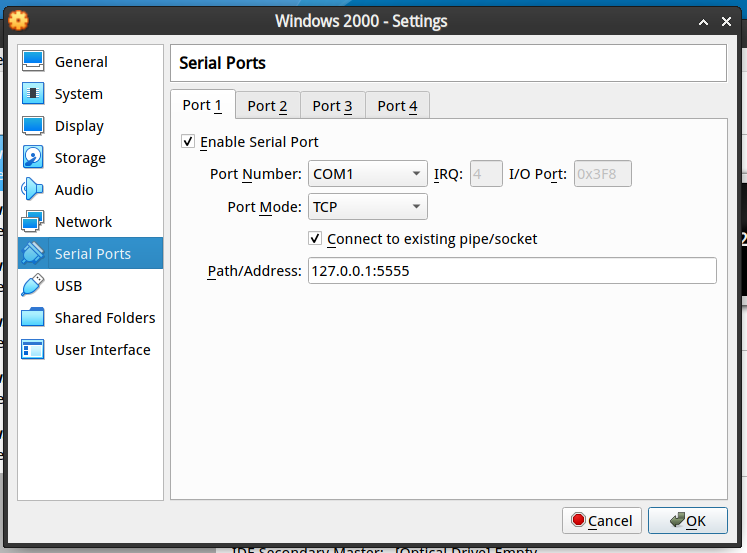Select Audio label in settings list
This screenshot has height=553, width=747.
[x=74, y=190]
